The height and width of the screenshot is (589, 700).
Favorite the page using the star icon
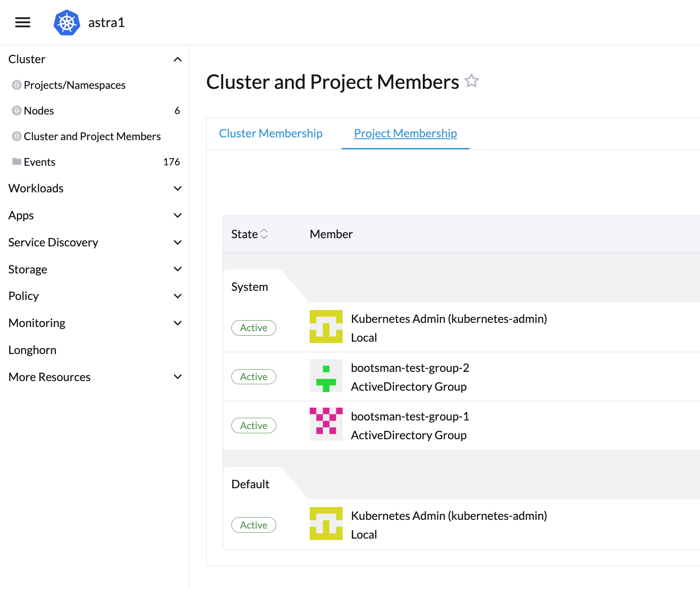click(471, 81)
